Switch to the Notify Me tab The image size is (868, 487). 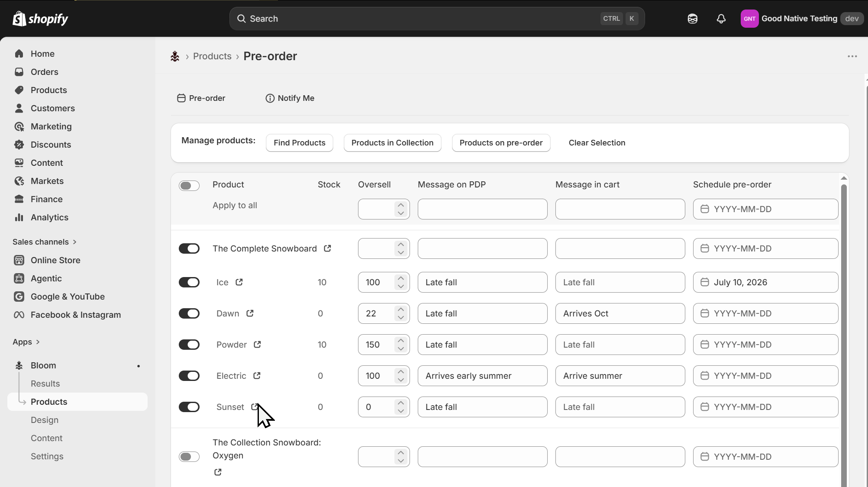click(290, 98)
